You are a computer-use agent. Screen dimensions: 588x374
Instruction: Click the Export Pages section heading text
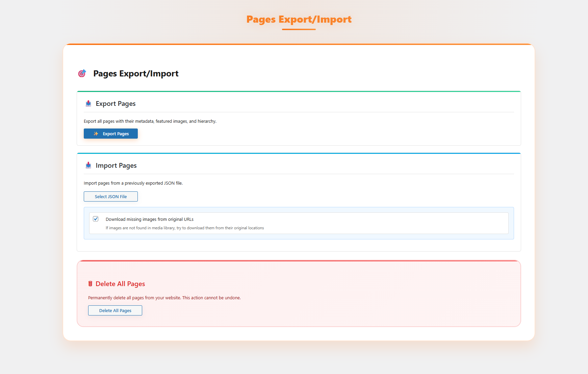[x=116, y=104]
